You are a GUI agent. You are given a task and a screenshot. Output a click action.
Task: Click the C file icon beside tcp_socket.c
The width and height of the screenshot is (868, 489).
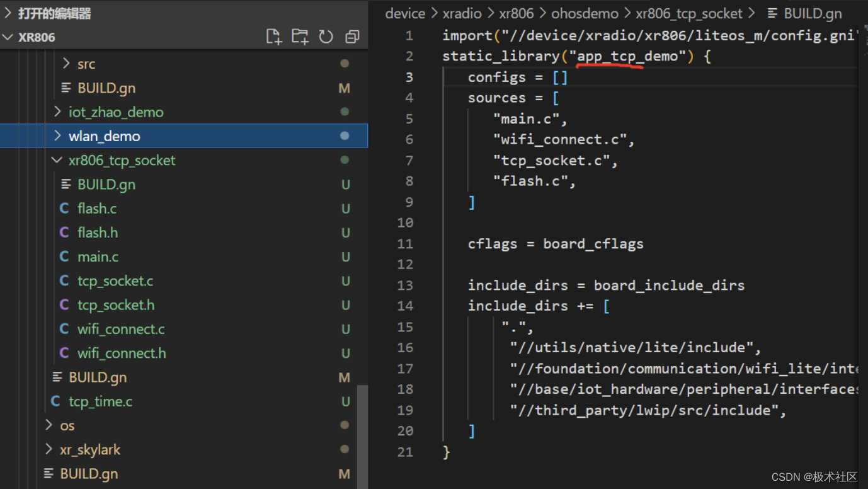pos(64,281)
